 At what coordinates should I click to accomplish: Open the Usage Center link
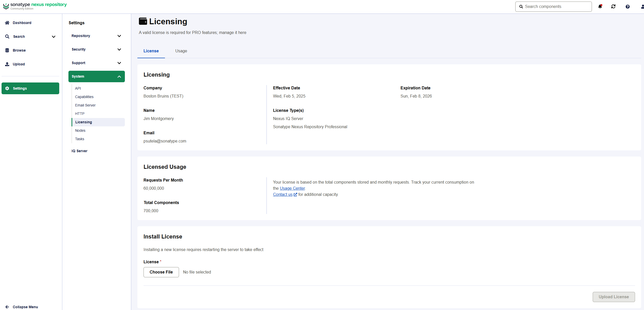(x=292, y=188)
